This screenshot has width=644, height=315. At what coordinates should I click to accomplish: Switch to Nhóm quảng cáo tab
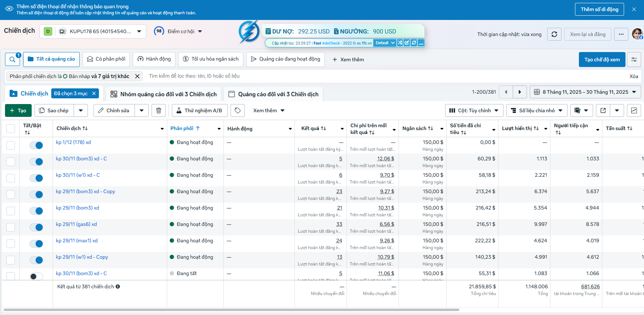coord(163,94)
